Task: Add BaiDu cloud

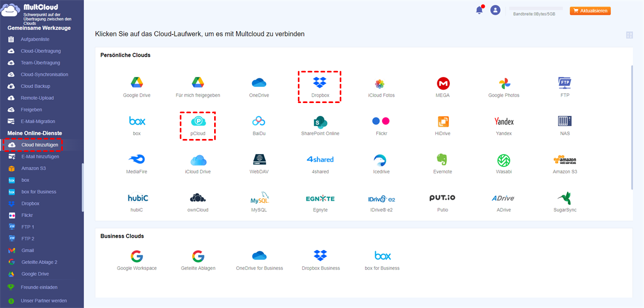Action: (259, 126)
